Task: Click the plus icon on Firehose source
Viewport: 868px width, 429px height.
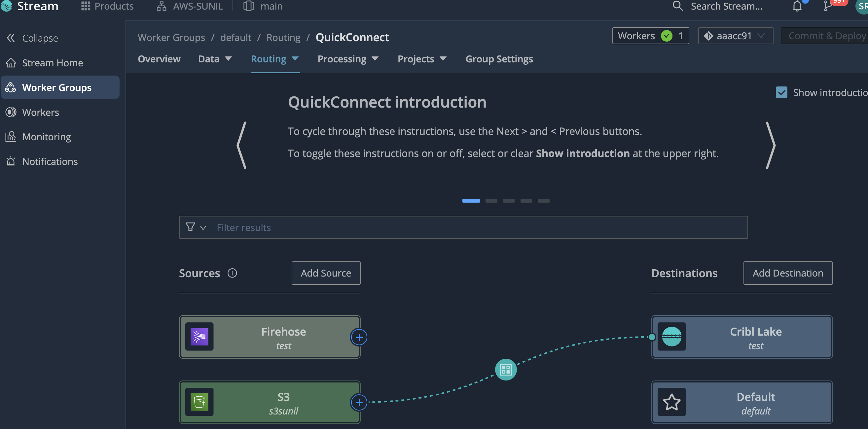Action: (359, 337)
